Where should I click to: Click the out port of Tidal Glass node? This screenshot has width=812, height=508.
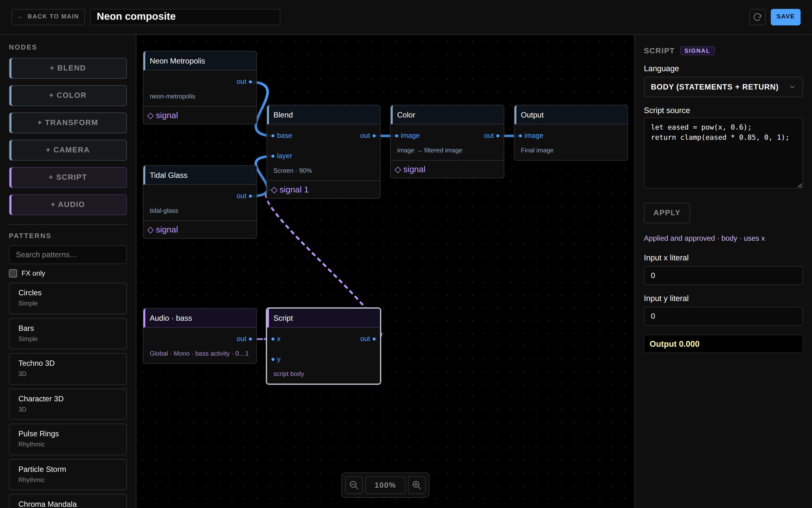point(250,196)
